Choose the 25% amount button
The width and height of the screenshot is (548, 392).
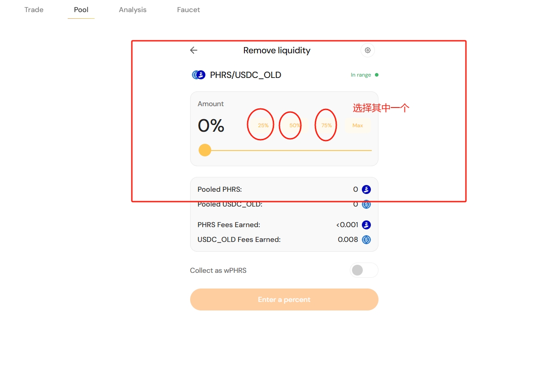263,125
